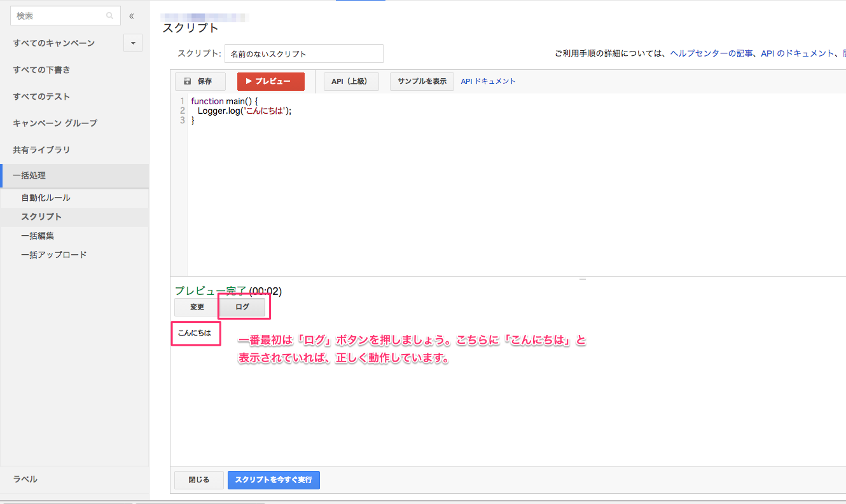The height and width of the screenshot is (504, 846).
Task: Click 保存 button with disk icon
Action: pyautogui.click(x=200, y=81)
